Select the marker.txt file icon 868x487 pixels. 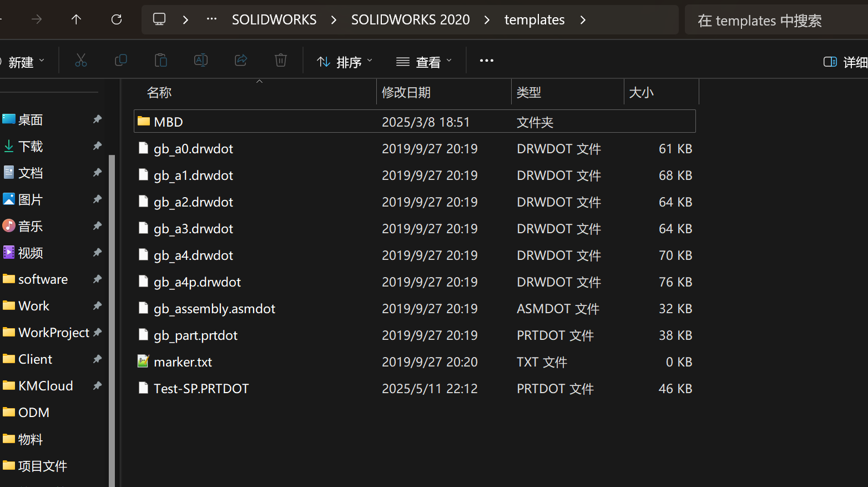143,362
